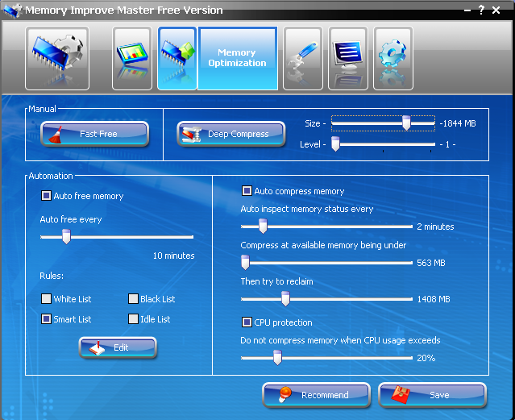This screenshot has width=515, height=420.
Task: Click the '-1844 MB' size value
Action: tap(458, 123)
